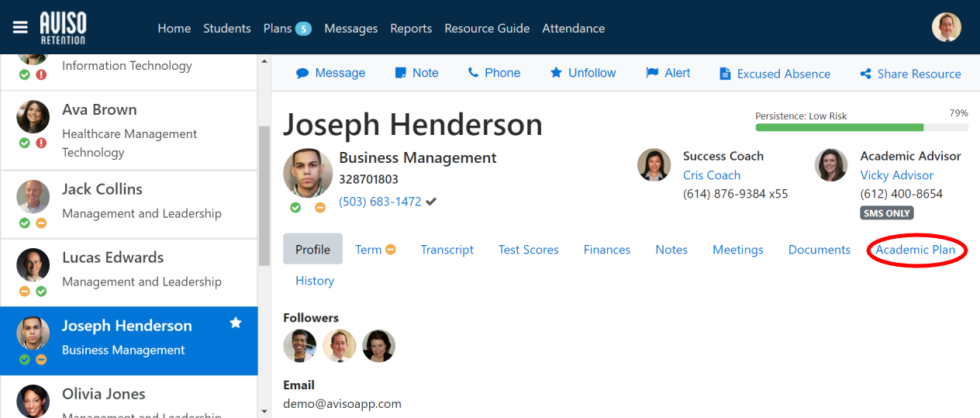Screen dimensions: 980x418
Task: Open the Attendance page
Action: coord(573,28)
